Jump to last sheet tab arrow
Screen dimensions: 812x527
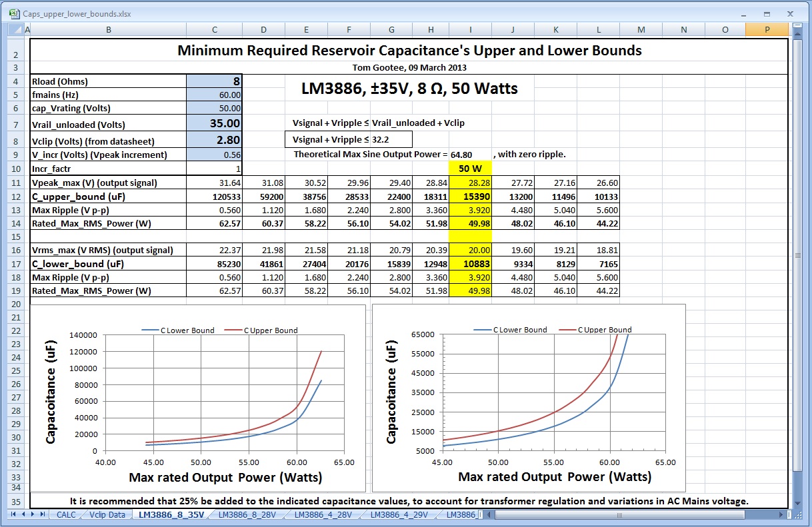[43, 514]
